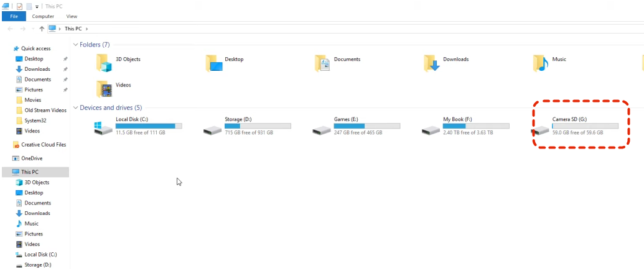Select the System32 folder in sidebar

pos(34,121)
